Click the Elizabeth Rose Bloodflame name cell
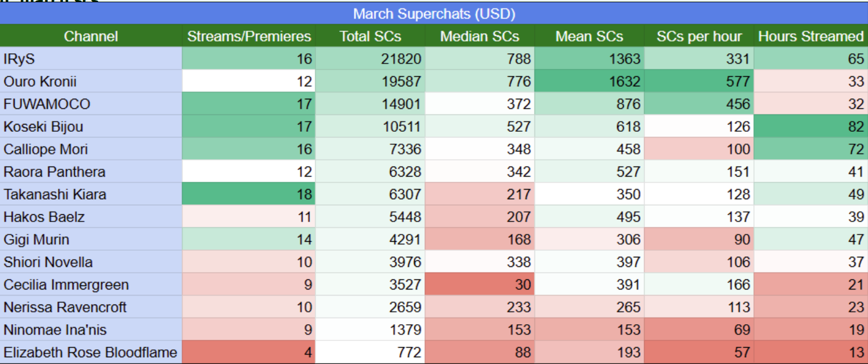 coord(91,352)
